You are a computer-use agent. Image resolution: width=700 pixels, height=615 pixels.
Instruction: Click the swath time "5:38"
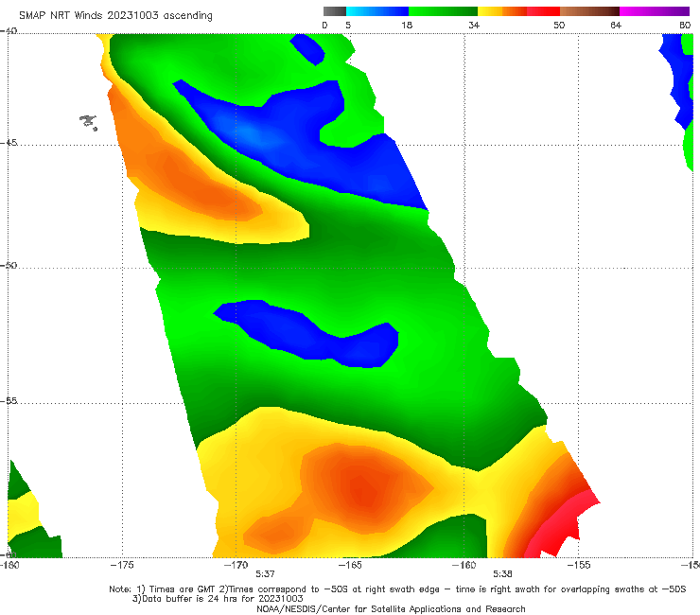click(x=502, y=574)
